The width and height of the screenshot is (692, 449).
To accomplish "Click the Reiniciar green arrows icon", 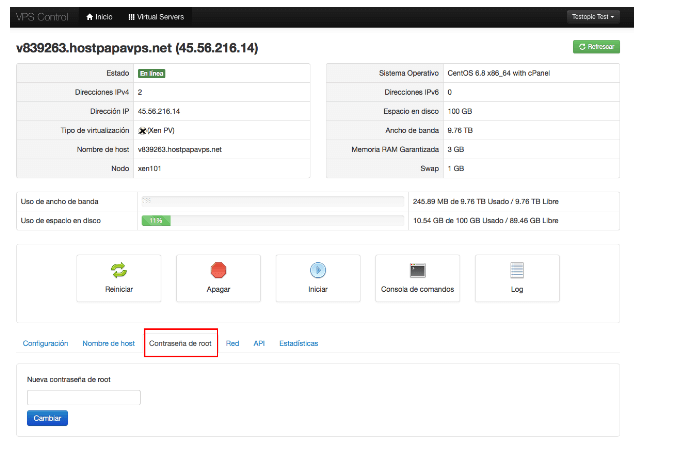I will 119,270.
